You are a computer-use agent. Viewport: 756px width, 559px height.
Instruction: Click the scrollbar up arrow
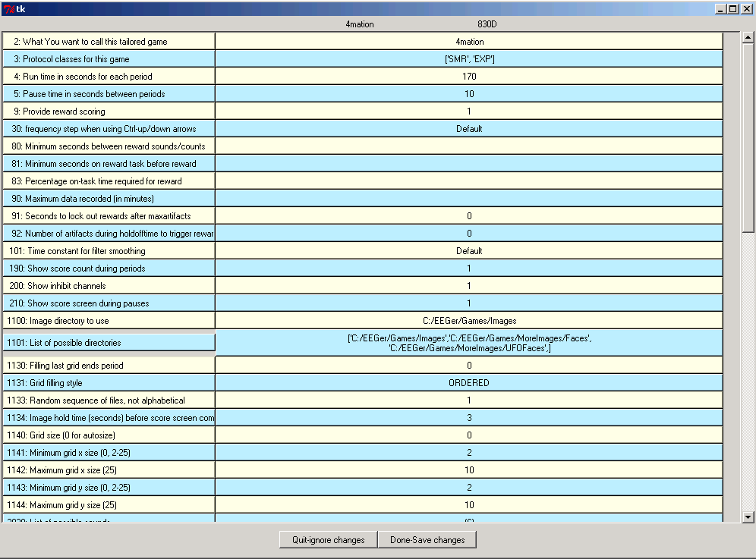pyautogui.click(x=748, y=37)
